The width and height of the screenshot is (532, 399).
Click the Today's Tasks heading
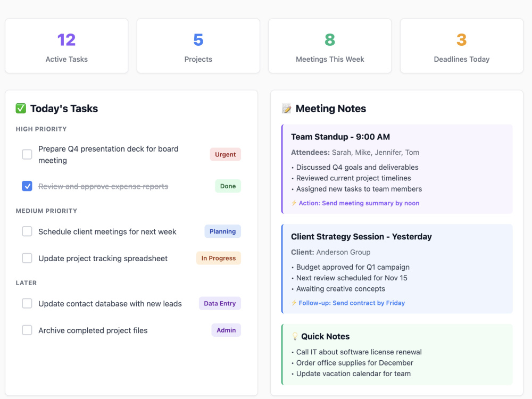point(64,109)
